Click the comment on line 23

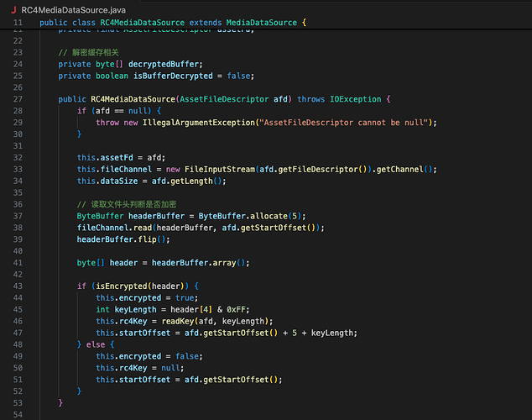point(89,53)
